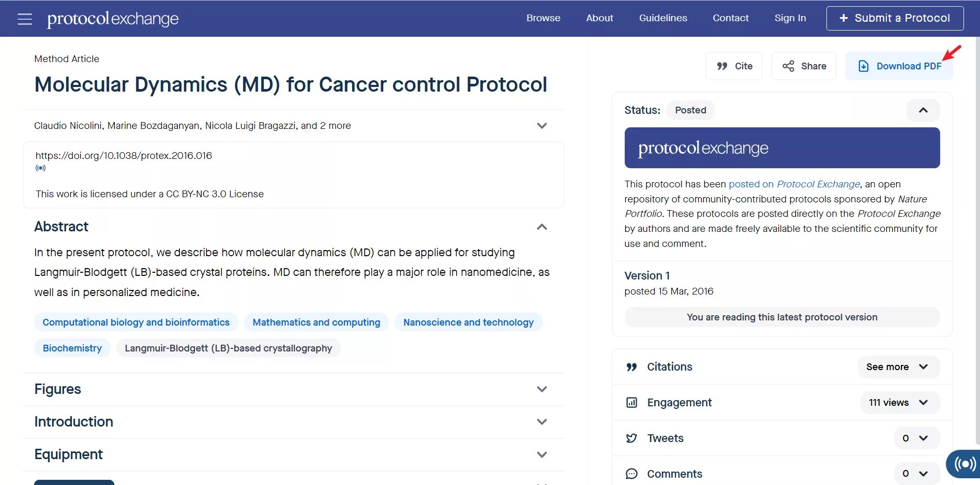Image resolution: width=980 pixels, height=485 pixels.
Task: Click the Download PDF file icon
Action: click(x=863, y=66)
